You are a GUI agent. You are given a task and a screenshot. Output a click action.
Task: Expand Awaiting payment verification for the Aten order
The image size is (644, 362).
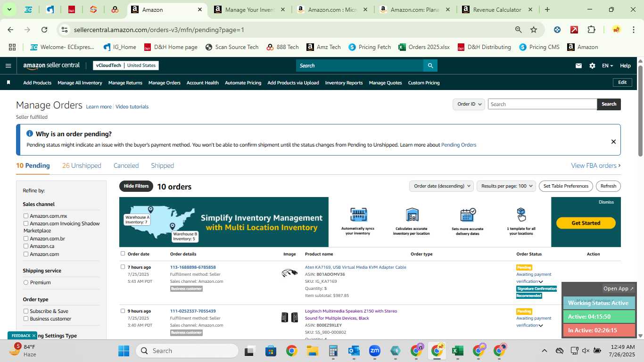coord(541,282)
